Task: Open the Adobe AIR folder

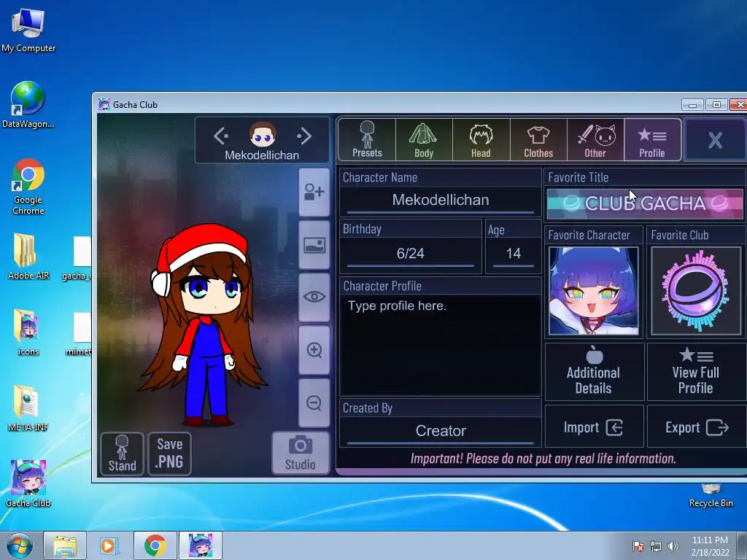Action: tap(28, 256)
